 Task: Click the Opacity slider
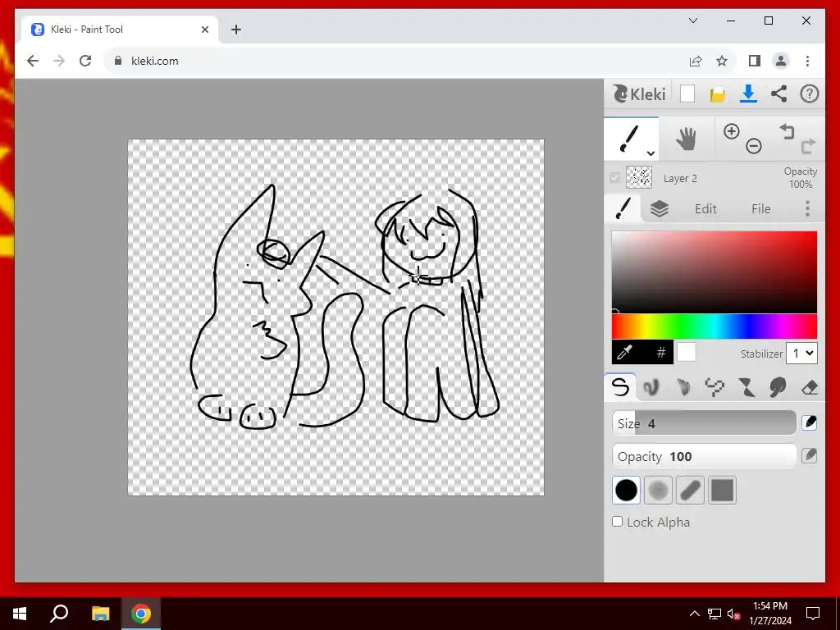[x=704, y=456]
